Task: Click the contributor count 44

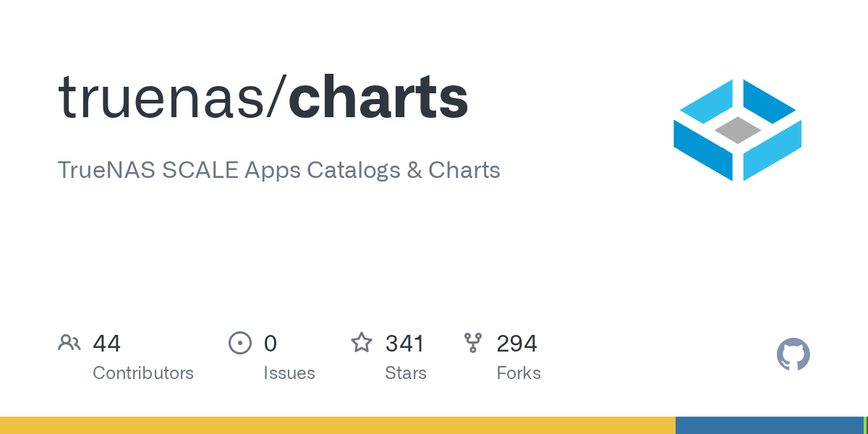Action: pos(106,343)
